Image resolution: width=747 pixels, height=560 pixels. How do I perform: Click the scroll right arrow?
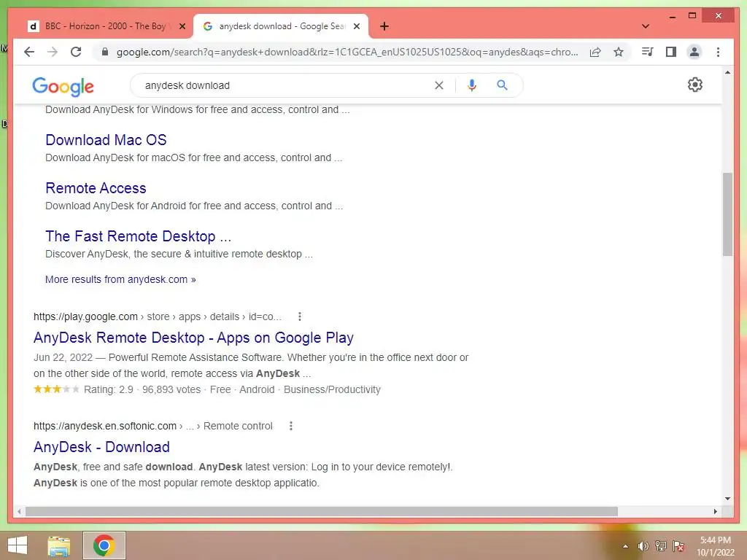[x=716, y=511]
